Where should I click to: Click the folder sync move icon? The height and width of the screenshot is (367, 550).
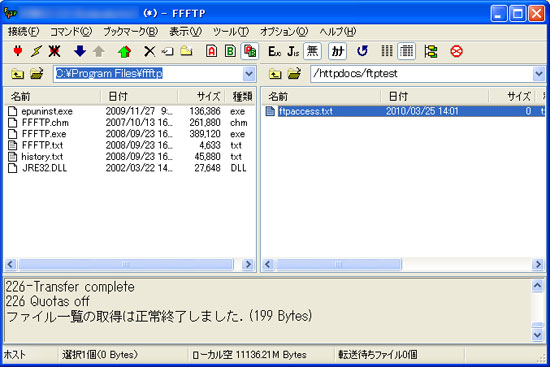coord(431,51)
